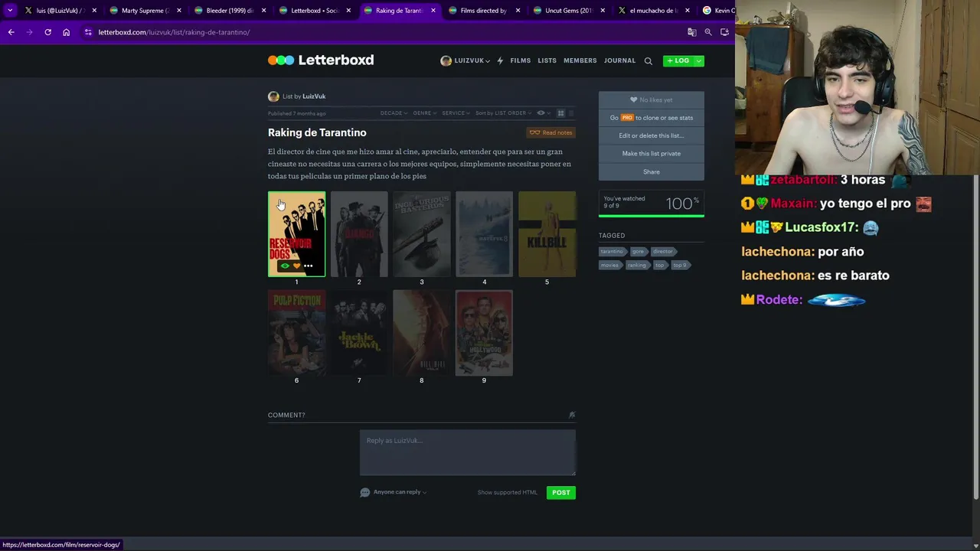The width and height of the screenshot is (980, 551).
Task: Close the Marty Supreme tab
Action: (x=179, y=11)
